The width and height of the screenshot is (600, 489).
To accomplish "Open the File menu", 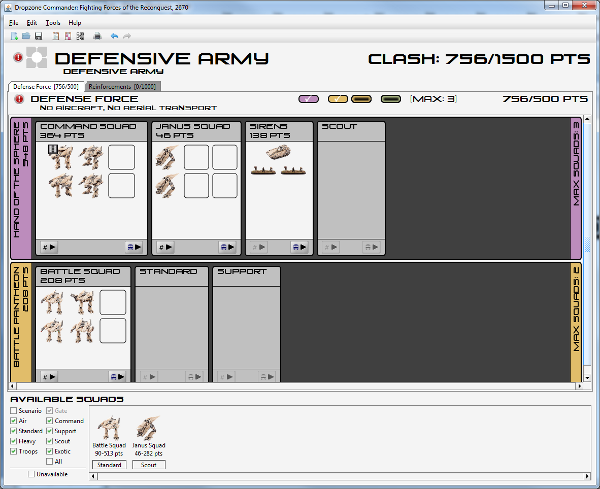I will [13, 23].
